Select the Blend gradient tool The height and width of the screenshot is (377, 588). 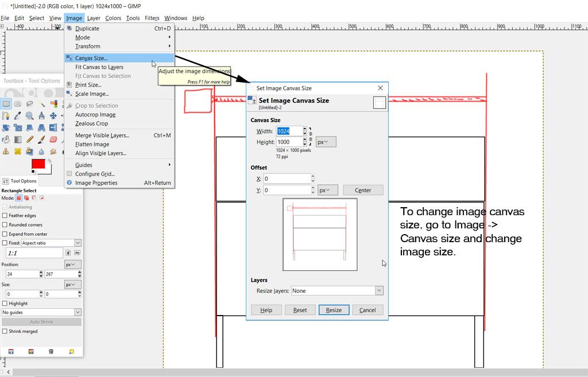click(18, 140)
